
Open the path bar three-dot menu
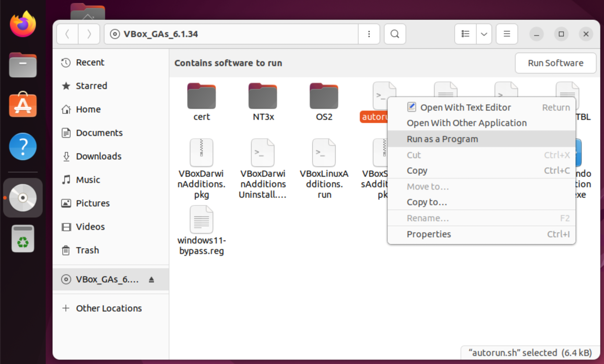(x=369, y=34)
